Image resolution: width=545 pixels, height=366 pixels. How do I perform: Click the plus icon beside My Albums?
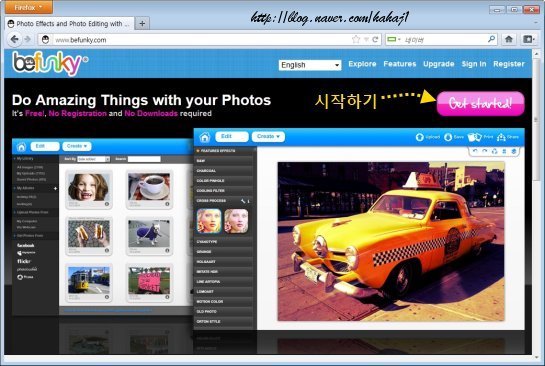point(55,188)
